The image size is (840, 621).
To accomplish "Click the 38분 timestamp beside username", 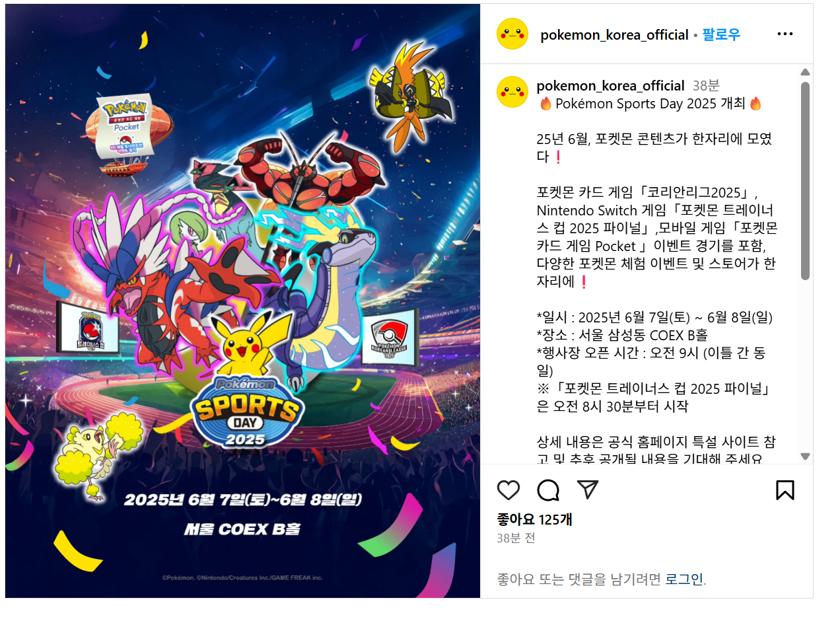I will coord(706,86).
